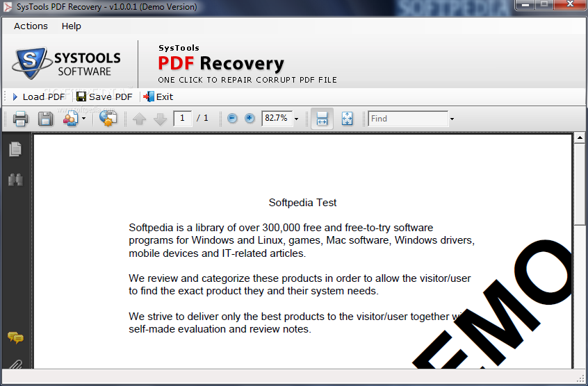The image size is (588, 386).
Task: Open the Comments panel in the sidebar
Action: click(15, 337)
